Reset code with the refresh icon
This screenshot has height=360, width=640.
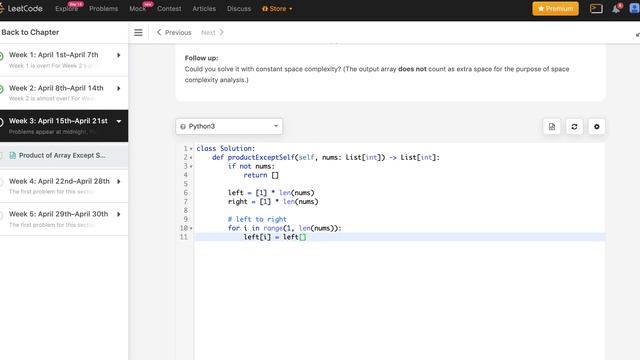coord(574,127)
